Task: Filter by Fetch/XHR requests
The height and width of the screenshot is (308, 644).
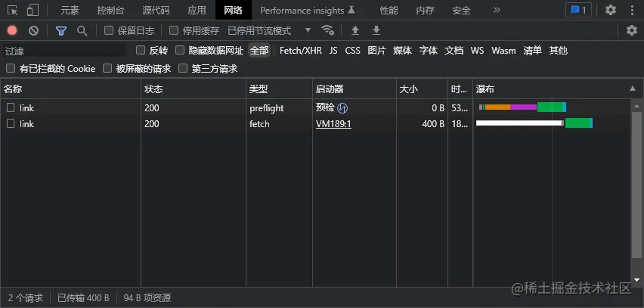Action: tap(301, 51)
